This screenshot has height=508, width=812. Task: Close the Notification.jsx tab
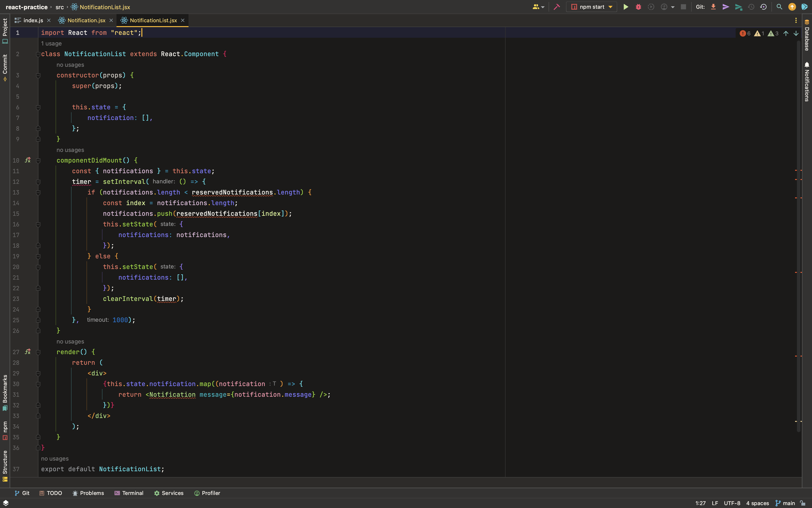[x=111, y=21]
